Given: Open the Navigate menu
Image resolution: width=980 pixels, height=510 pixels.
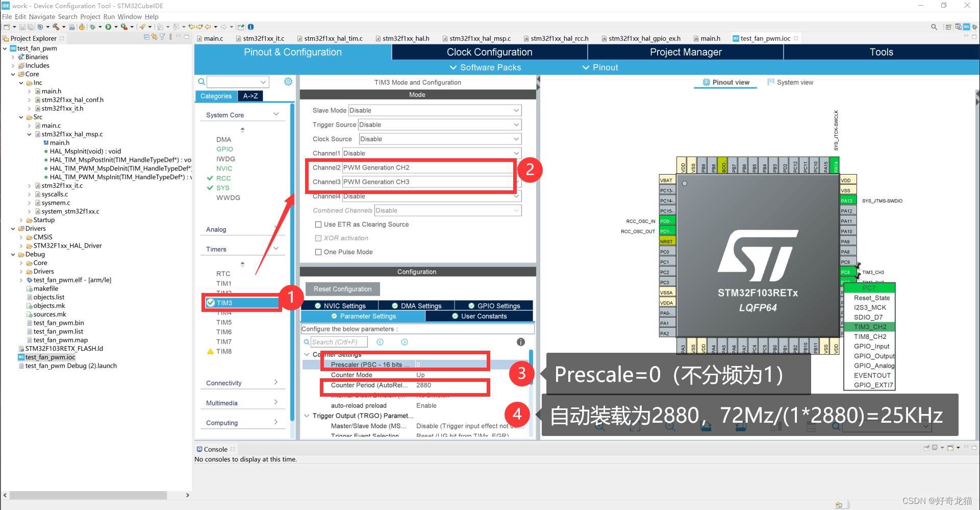Looking at the screenshot, I should coord(42,16).
